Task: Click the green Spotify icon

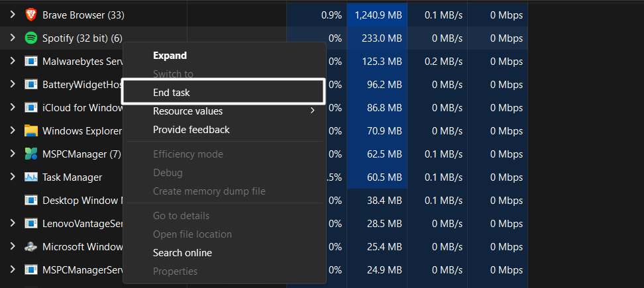Action: pyautogui.click(x=30, y=38)
